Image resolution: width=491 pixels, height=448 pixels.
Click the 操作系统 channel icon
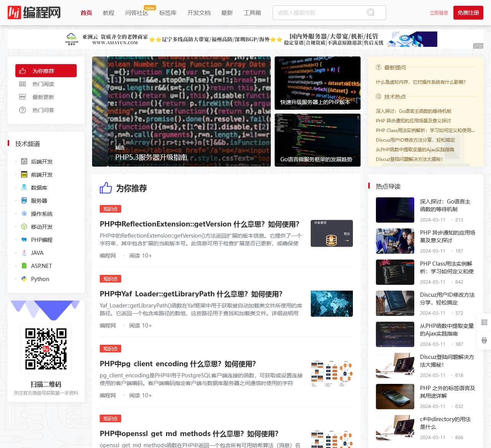tap(24, 214)
